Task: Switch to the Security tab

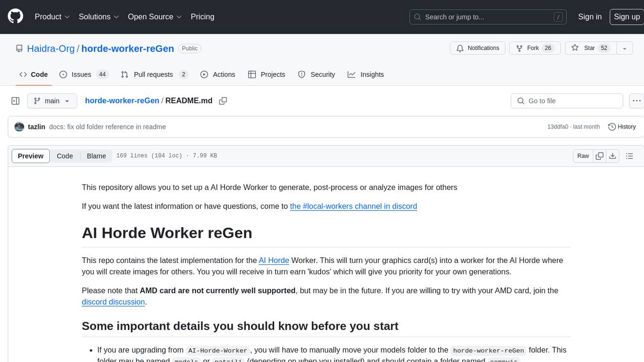Action: 317,74
